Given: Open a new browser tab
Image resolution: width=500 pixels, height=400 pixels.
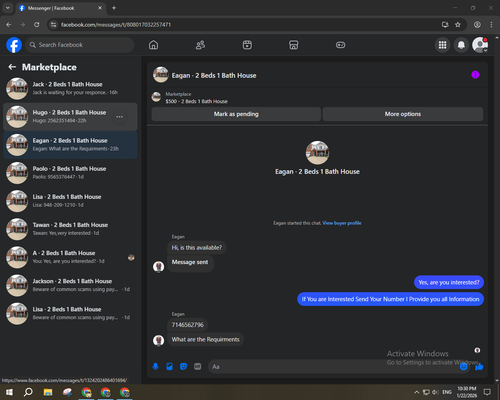Looking at the screenshot, I should point(114,8).
